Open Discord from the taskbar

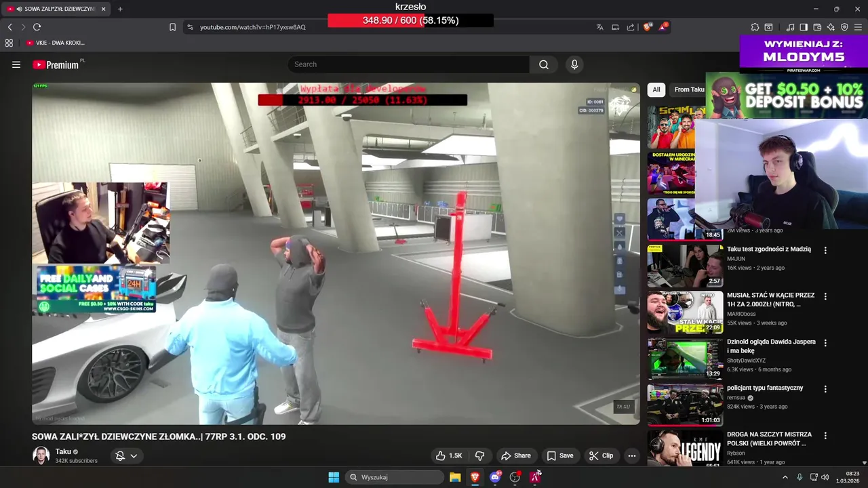point(495,477)
